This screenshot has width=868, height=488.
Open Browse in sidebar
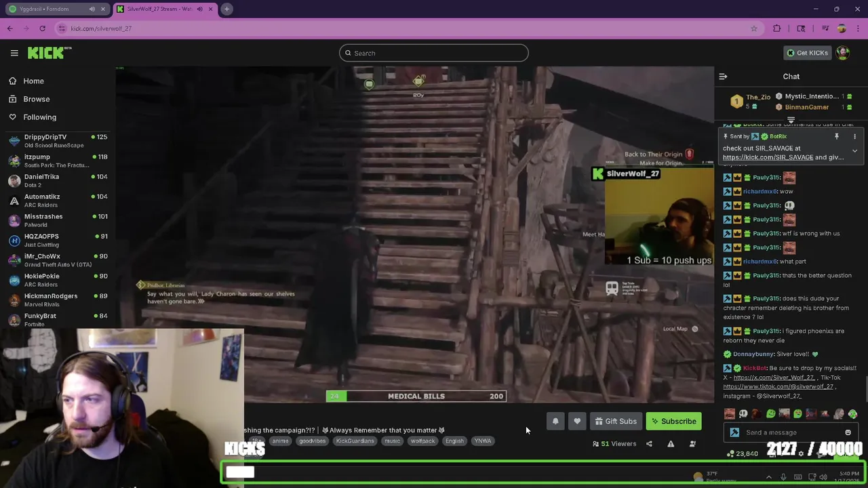click(37, 99)
